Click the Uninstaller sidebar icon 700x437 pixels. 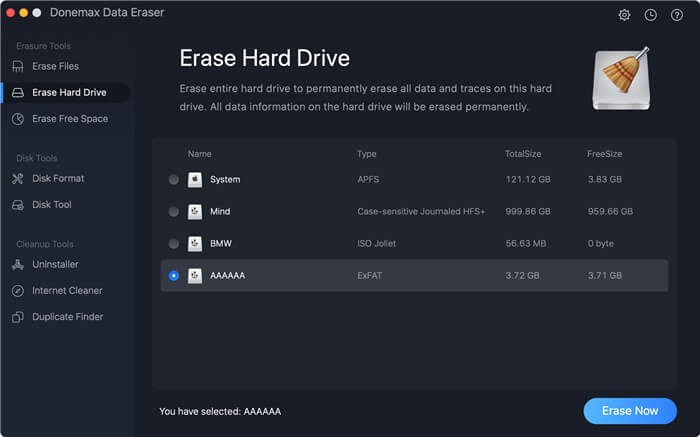tap(18, 265)
